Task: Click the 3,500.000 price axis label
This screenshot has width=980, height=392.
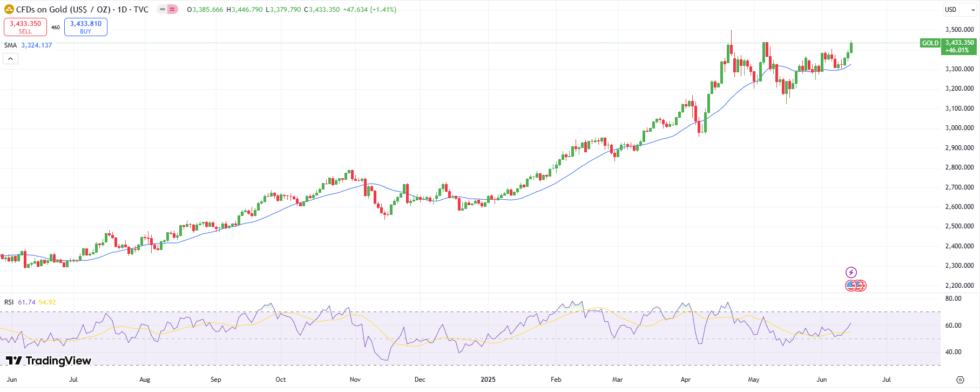Action: click(959, 30)
